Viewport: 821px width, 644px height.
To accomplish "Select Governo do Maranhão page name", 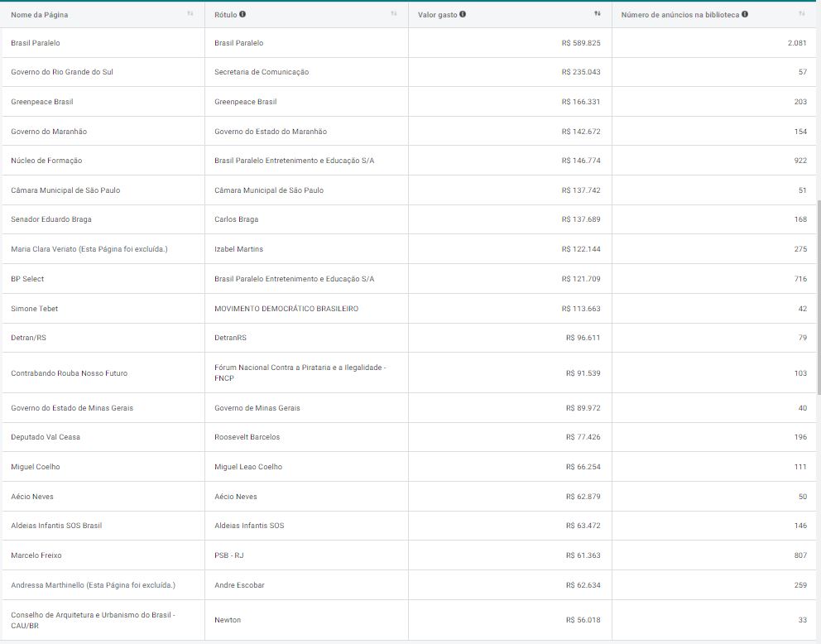I will point(49,132).
